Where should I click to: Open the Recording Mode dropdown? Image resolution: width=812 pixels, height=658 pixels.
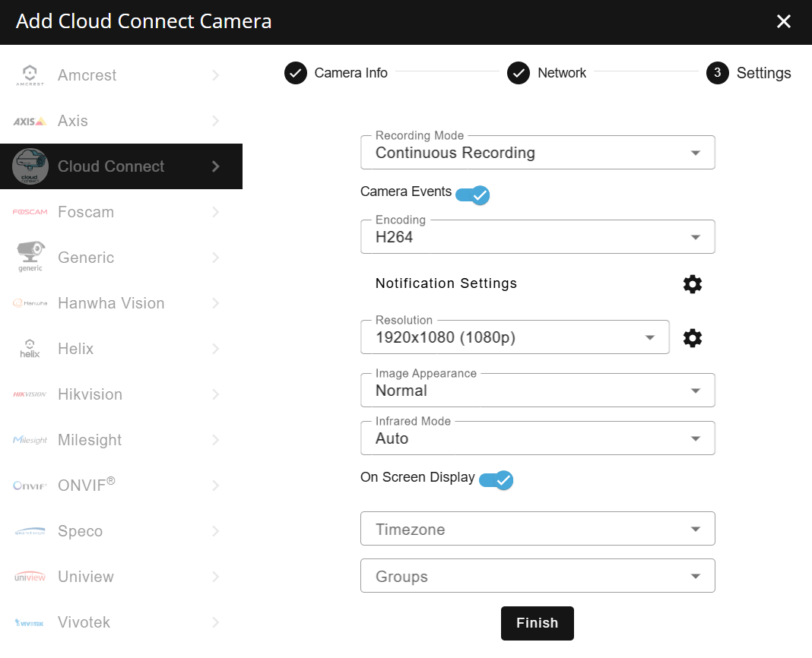tap(538, 153)
